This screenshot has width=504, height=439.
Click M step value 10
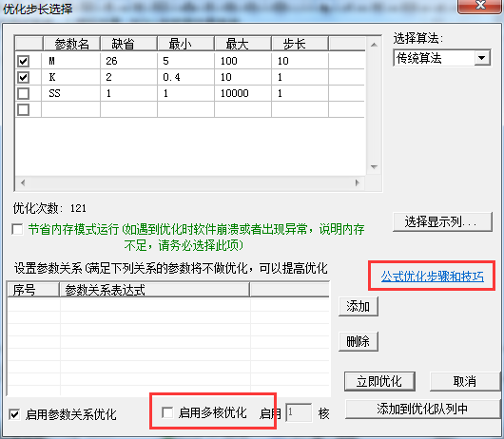300,61
